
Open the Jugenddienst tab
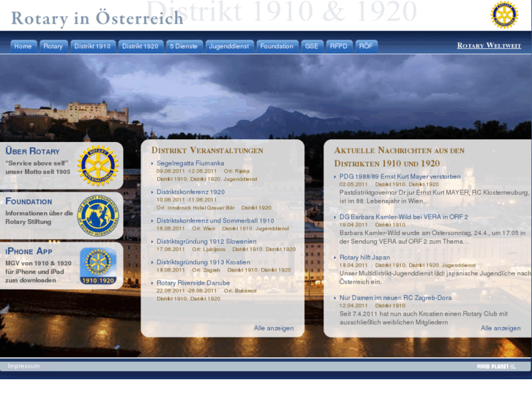tap(229, 46)
